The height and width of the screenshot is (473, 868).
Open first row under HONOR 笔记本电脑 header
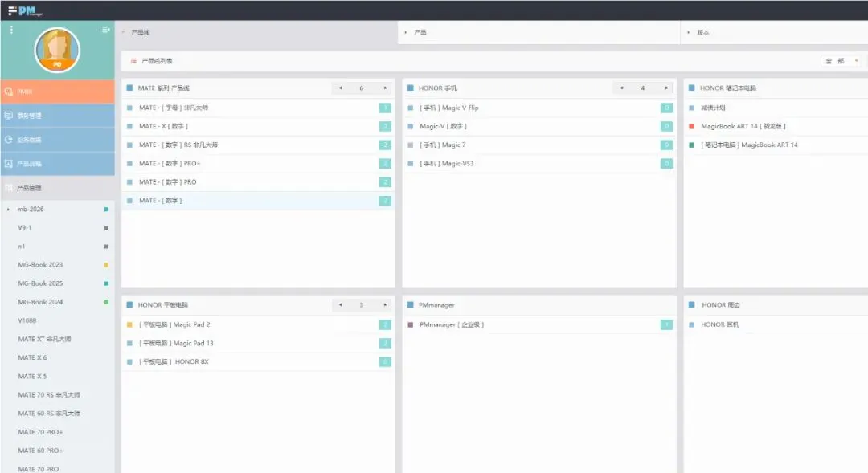pos(776,108)
